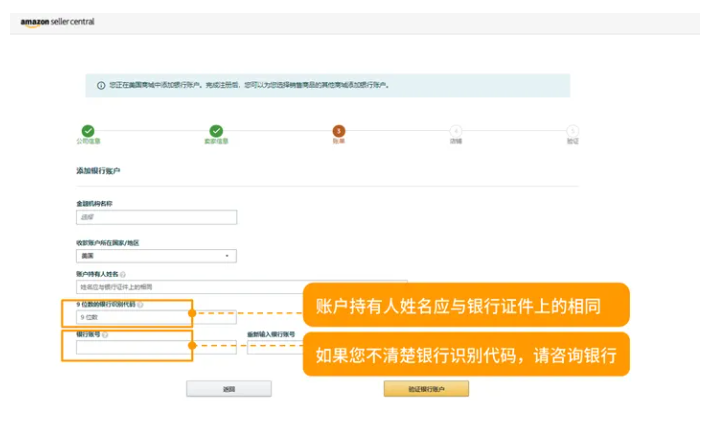Click help icon next to 9位数的银行识别代码
This screenshot has height=426, width=712.
(x=140, y=304)
